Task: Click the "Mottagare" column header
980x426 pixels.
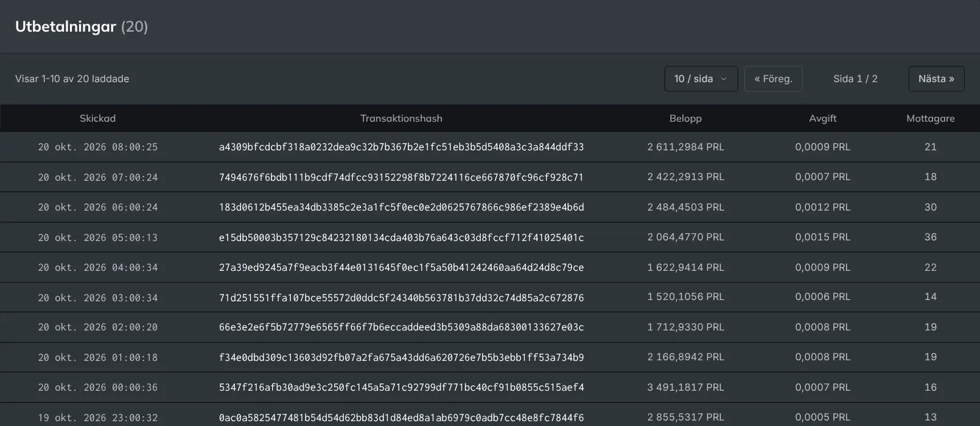Action: coord(930,118)
